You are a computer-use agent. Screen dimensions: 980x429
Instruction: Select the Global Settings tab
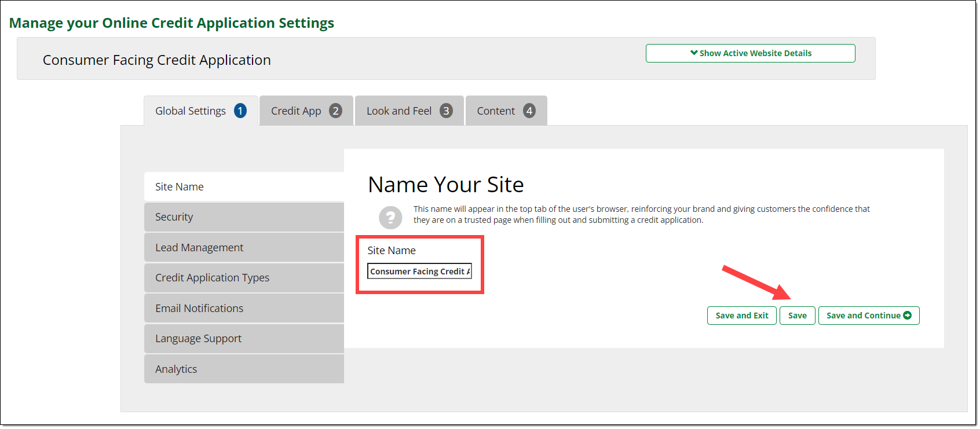pyautogui.click(x=191, y=111)
